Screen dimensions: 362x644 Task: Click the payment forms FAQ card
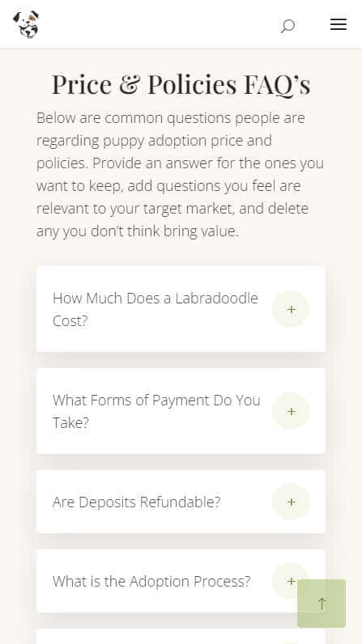(181, 411)
